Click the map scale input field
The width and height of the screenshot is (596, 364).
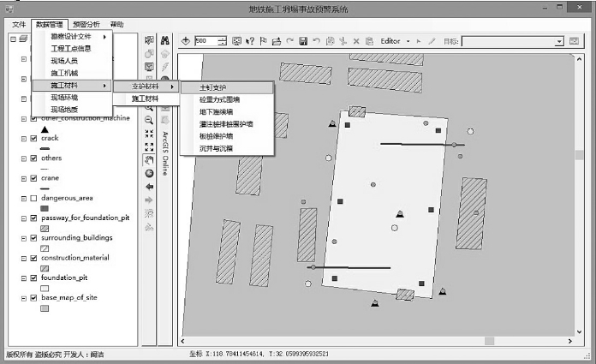coord(206,41)
